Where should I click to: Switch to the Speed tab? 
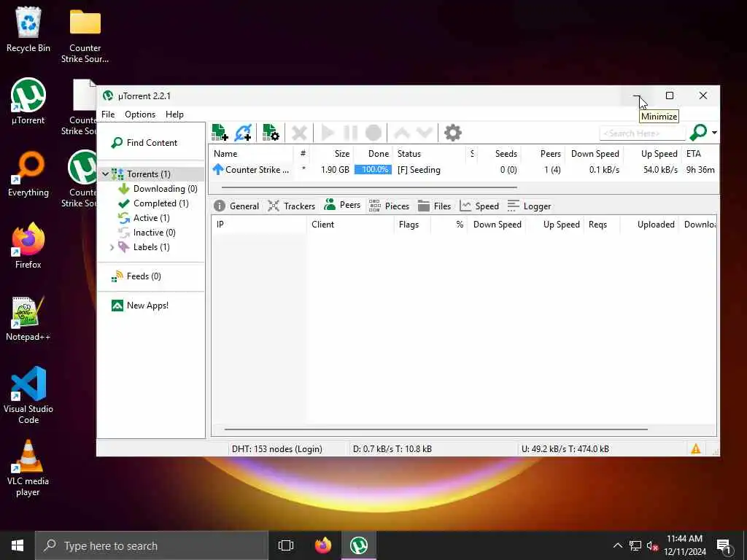[479, 206]
